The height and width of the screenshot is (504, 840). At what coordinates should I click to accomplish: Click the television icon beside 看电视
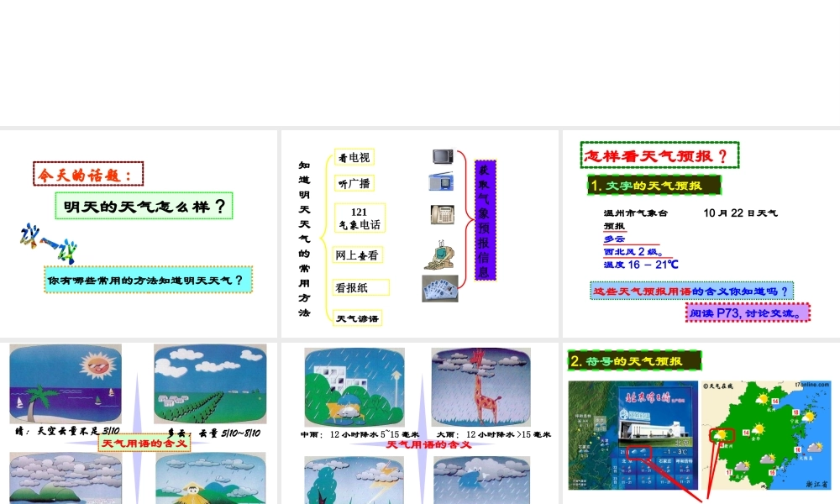(x=443, y=156)
